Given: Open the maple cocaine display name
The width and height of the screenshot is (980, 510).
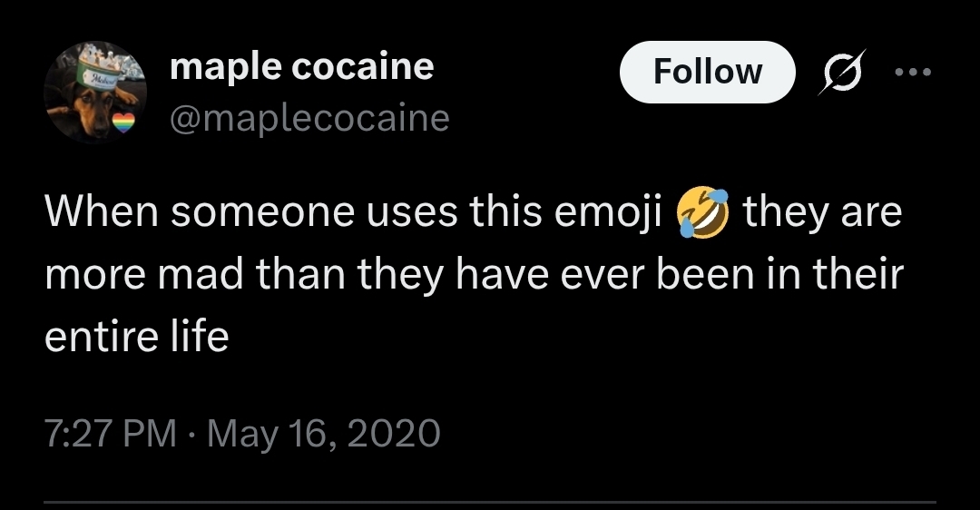Looking at the screenshot, I should point(301,65).
